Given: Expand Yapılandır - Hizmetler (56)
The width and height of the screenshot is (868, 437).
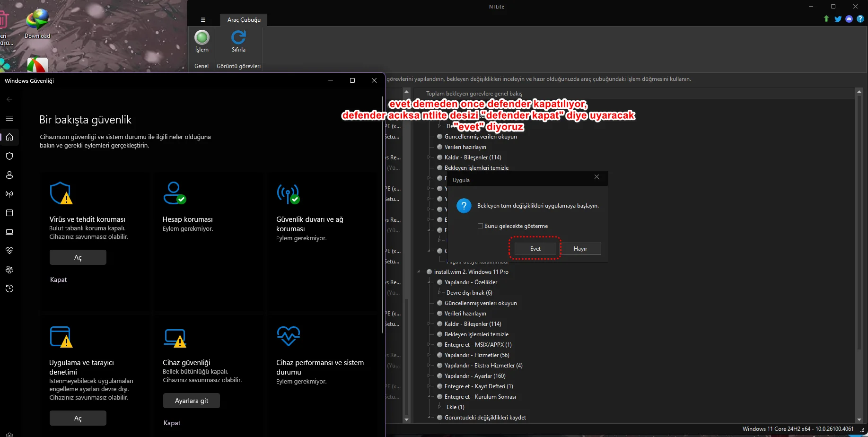Looking at the screenshot, I should tap(429, 355).
